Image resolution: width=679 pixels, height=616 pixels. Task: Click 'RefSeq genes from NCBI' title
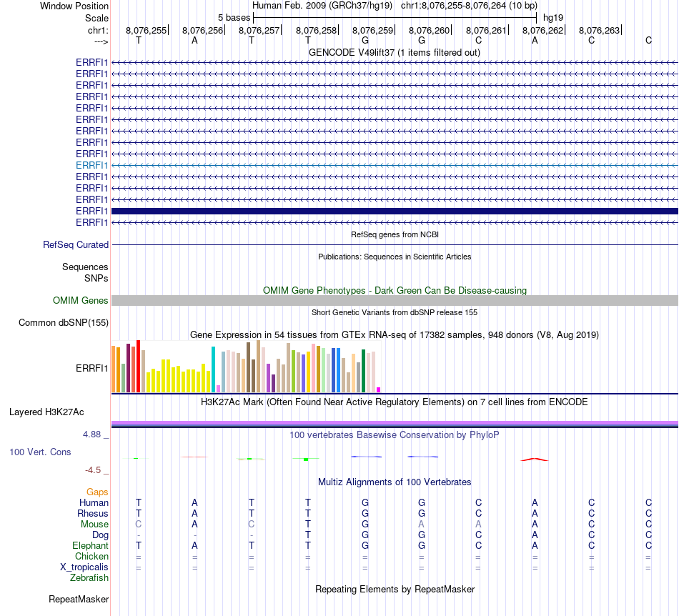click(395, 234)
